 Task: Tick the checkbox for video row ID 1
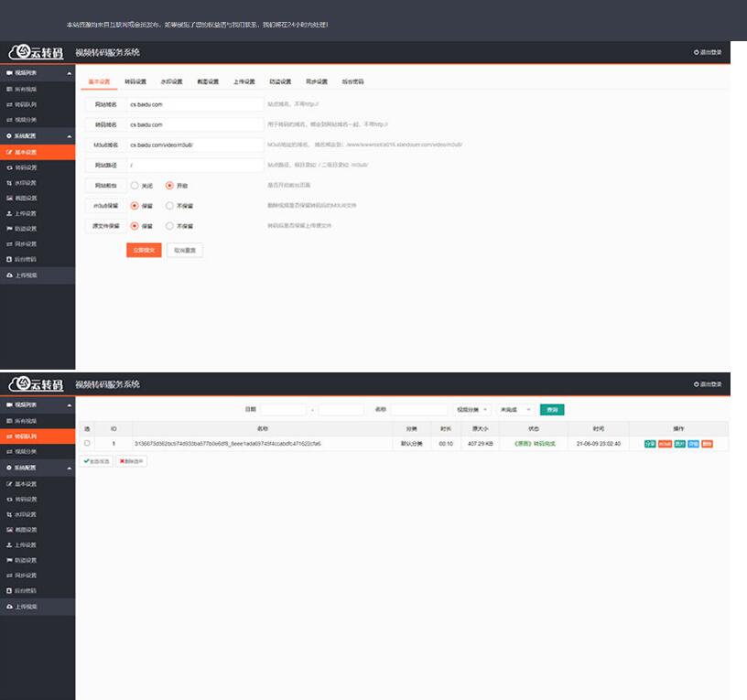88,443
